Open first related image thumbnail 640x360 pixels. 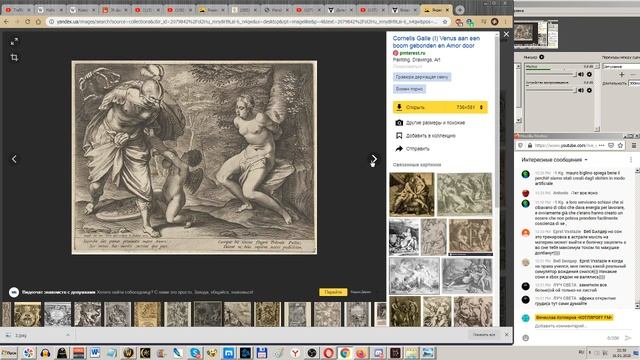[x=411, y=194]
